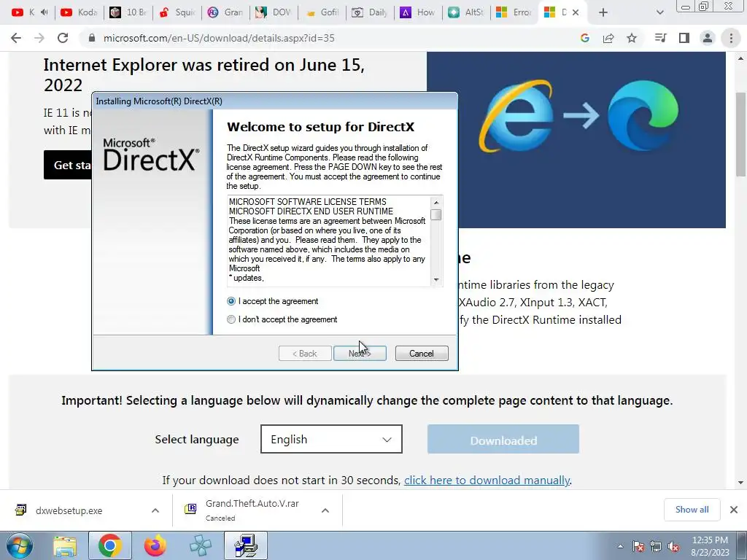The width and height of the screenshot is (747, 560).
Task: Cancel the DirectX installation
Action: (x=422, y=354)
